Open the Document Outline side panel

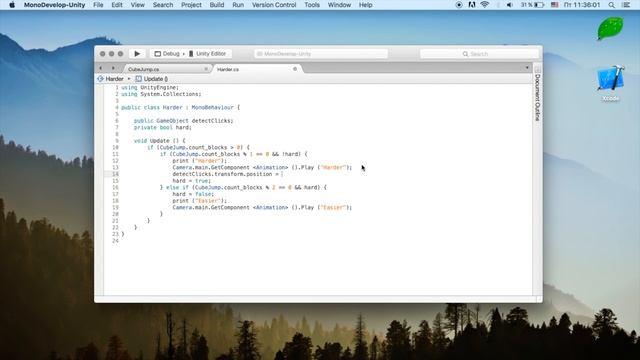pos(538,97)
